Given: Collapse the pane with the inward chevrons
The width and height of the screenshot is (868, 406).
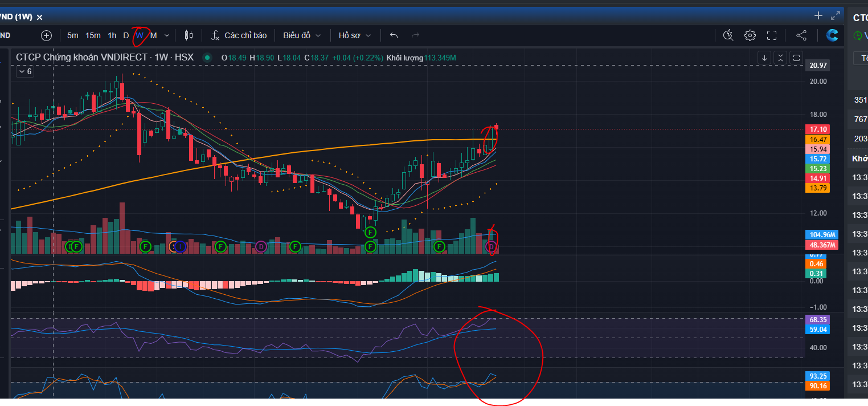Looking at the screenshot, I should (x=780, y=58).
